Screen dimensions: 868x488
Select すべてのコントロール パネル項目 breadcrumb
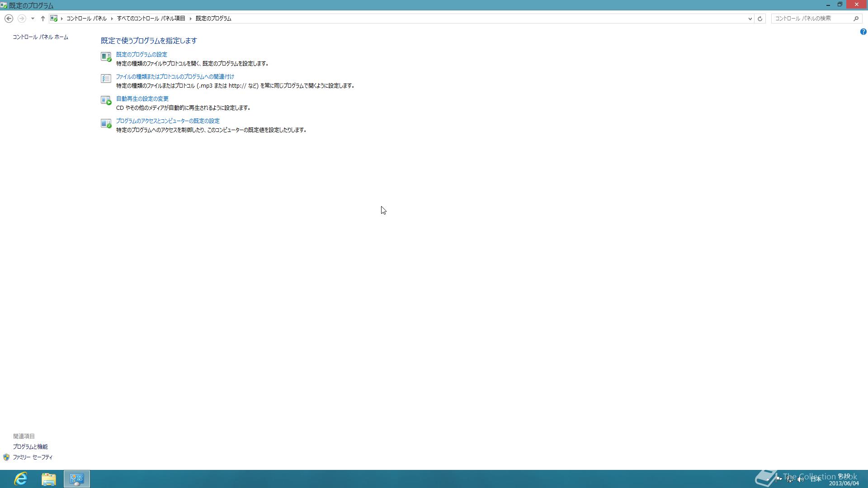[151, 19]
